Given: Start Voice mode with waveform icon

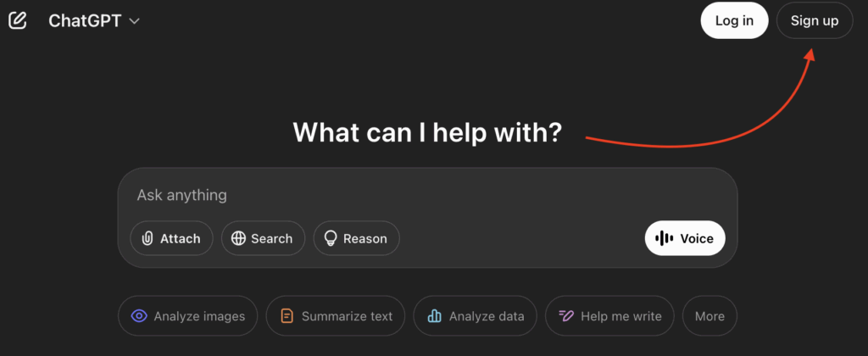Looking at the screenshot, I should tap(685, 239).
